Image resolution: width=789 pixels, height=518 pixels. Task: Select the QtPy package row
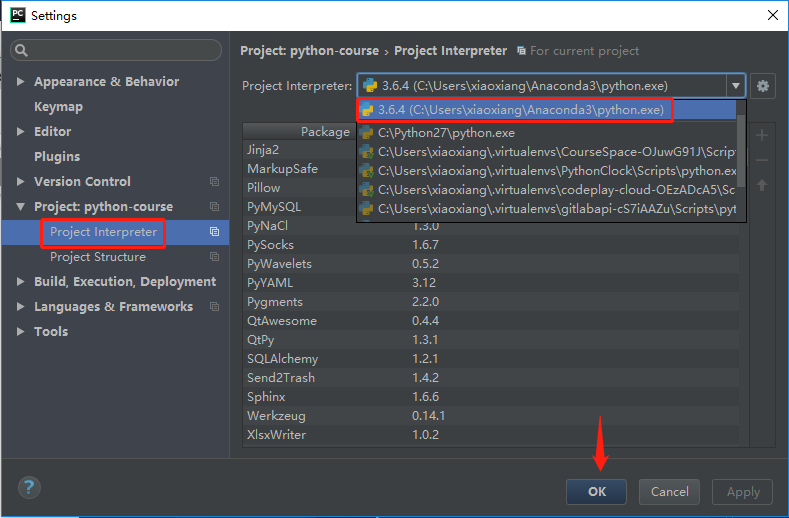[491, 340]
